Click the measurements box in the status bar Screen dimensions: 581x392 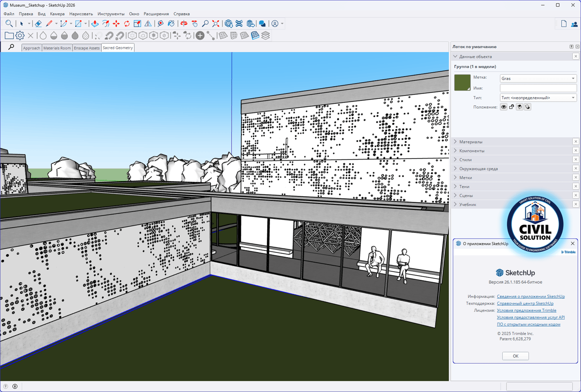[x=539, y=386]
